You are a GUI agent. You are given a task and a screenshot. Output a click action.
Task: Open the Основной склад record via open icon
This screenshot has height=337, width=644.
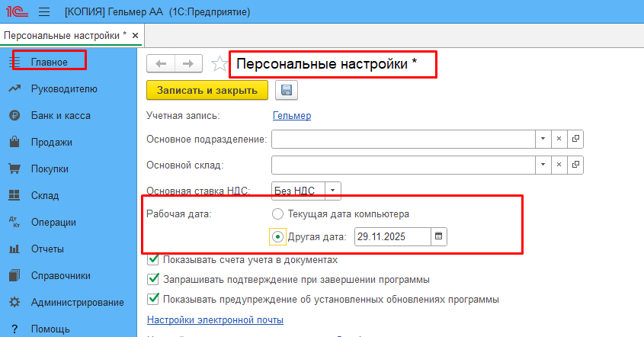(x=575, y=164)
